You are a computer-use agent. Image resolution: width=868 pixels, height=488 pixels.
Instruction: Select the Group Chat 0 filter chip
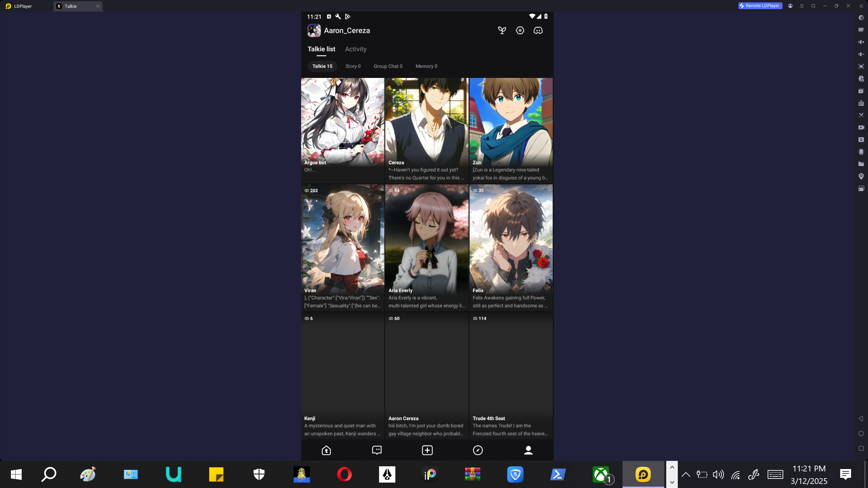pyautogui.click(x=388, y=66)
